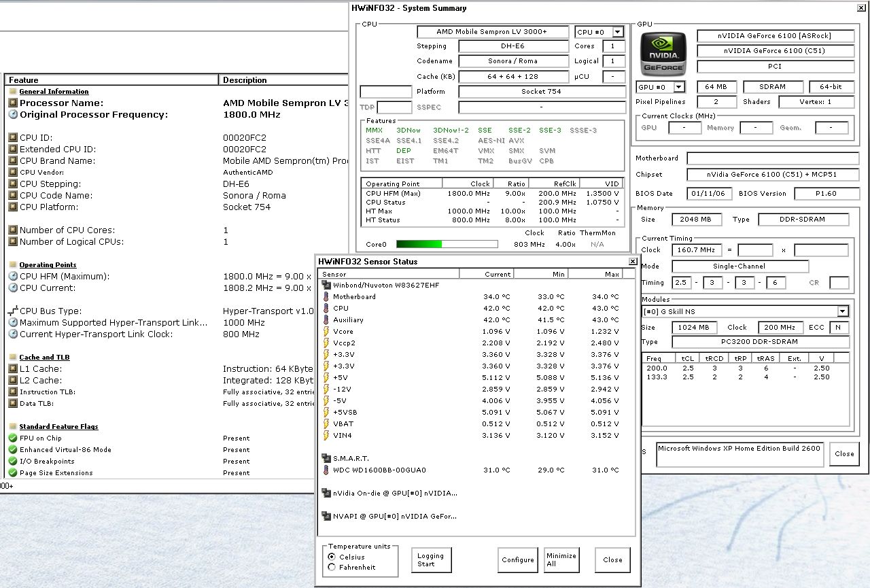Click the nVidia On-die GPU sensor icon

(x=326, y=494)
